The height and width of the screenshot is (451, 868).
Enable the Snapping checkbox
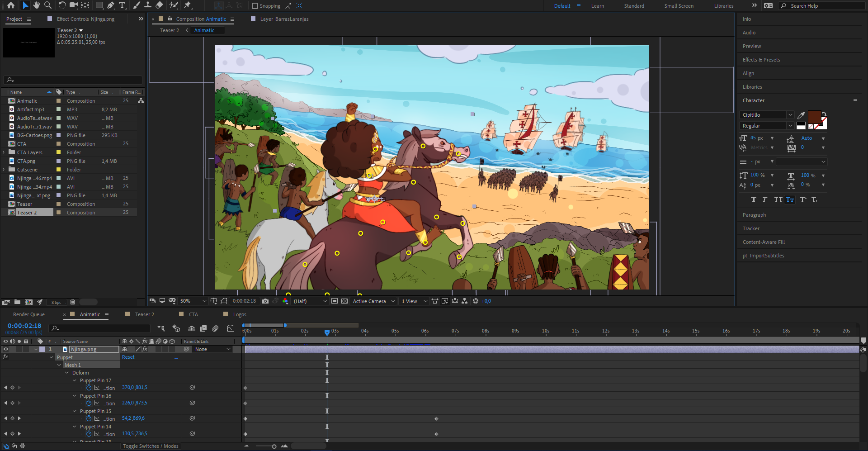click(x=255, y=6)
